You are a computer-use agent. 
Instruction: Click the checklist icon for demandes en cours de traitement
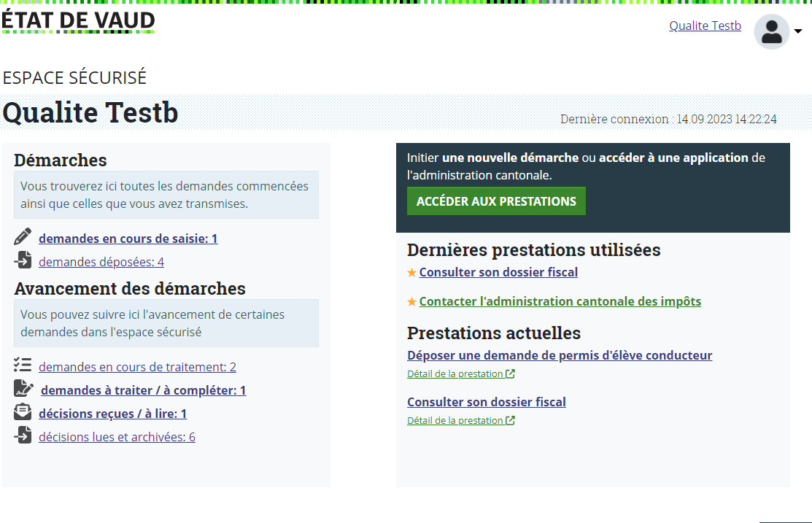tap(23, 365)
